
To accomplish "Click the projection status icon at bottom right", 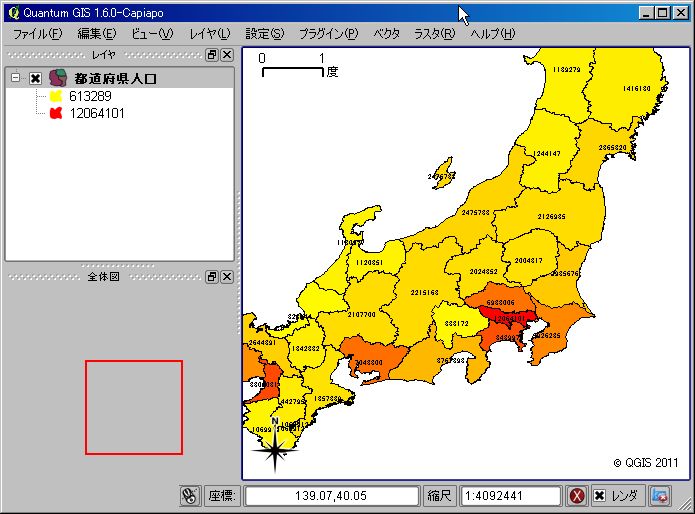I will tap(659, 495).
